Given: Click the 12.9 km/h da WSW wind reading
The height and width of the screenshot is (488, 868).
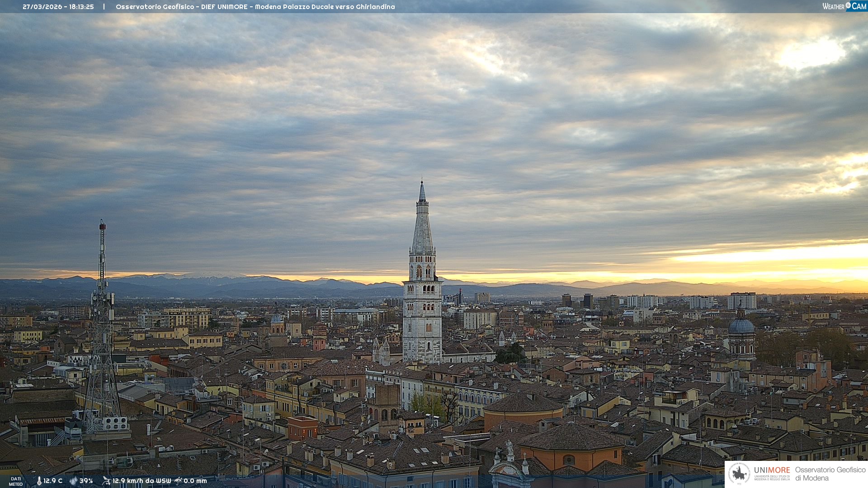Looking at the screenshot, I should point(142,481).
